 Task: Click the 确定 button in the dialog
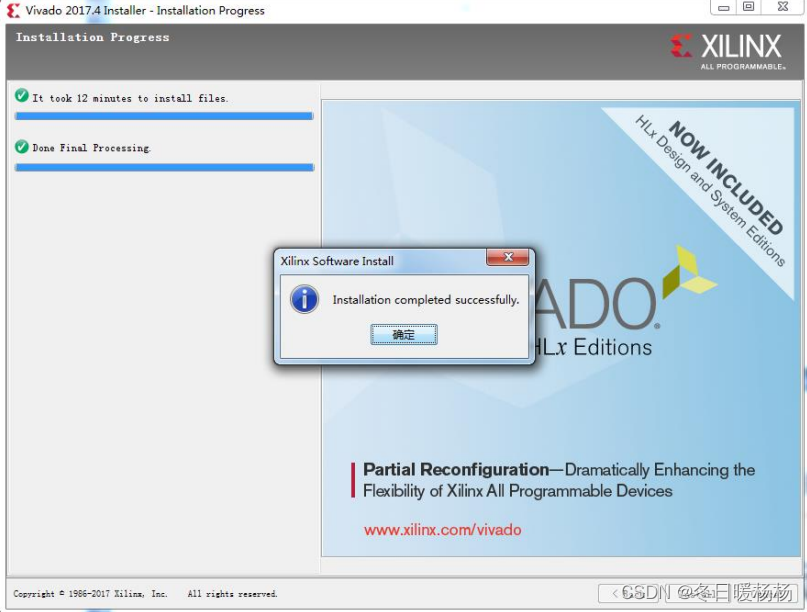coord(404,335)
